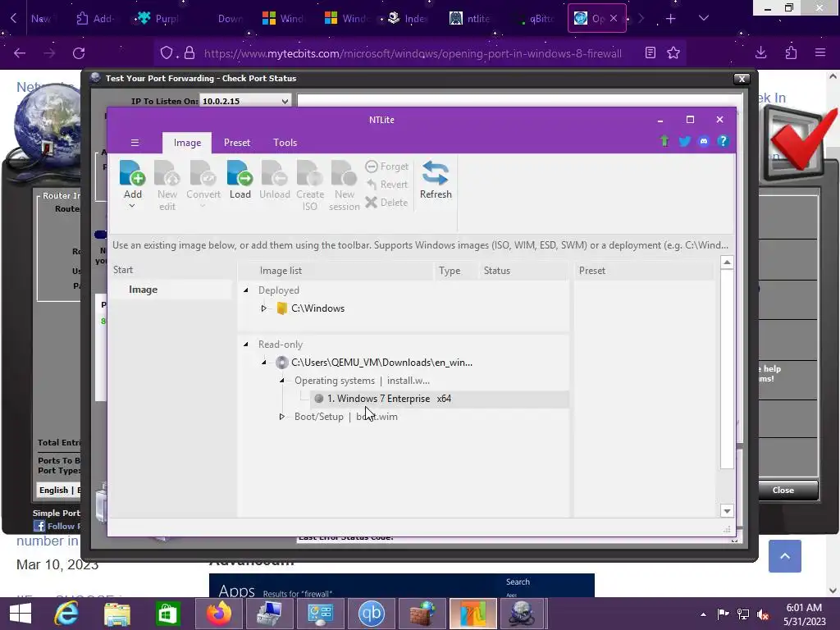This screenshot has height=630, width=840.
Task: Collapse the Deployed group
Action: [246, 290]
